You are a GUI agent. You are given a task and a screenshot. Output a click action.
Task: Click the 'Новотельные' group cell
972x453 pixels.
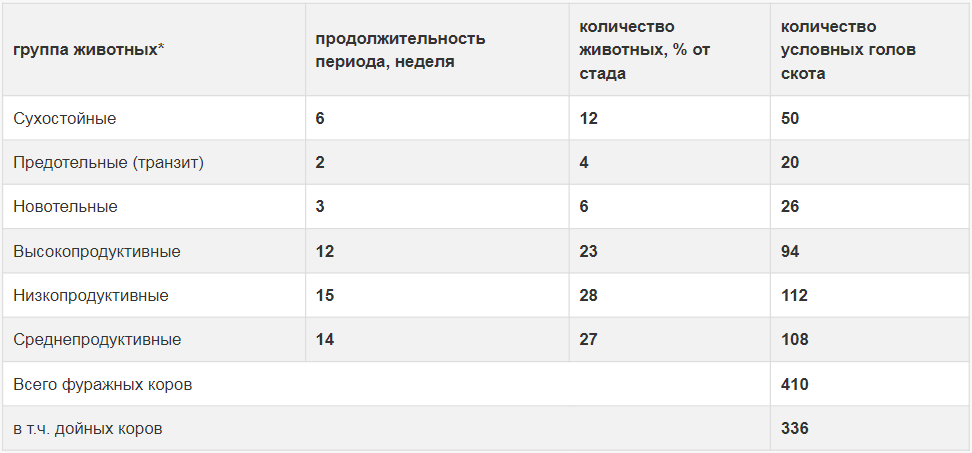click(65, 206)
